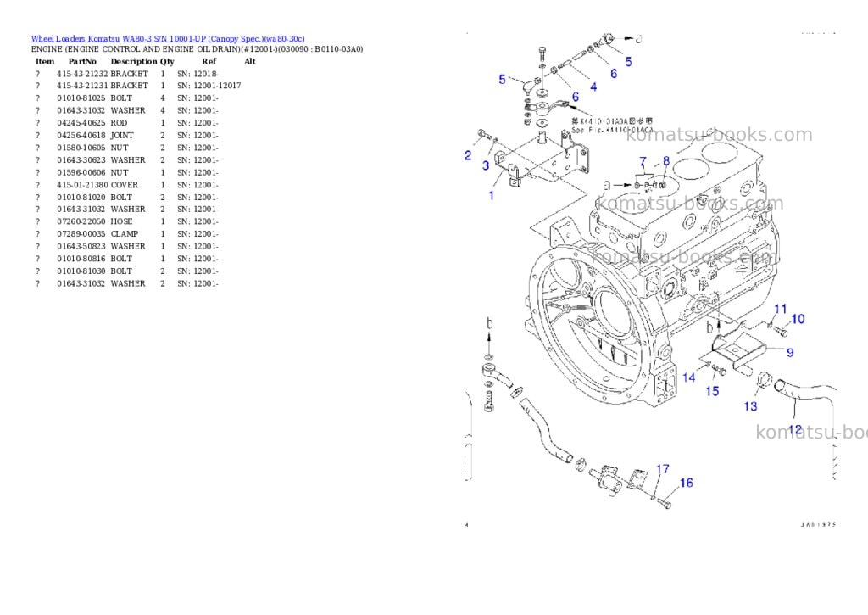
Task: Click the Qty column header
Action: pyautogui.click(x=167, y=61)
